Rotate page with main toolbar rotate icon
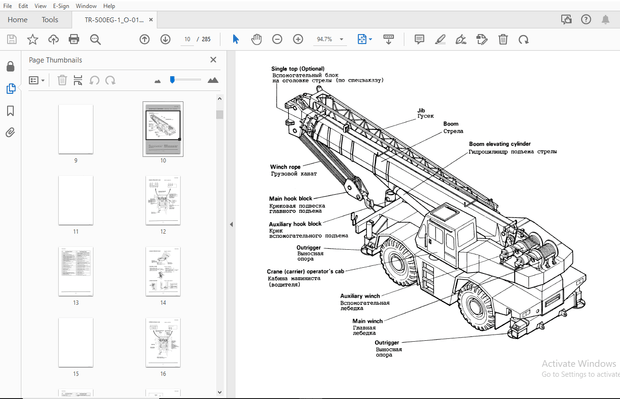Screen dimensions: 620x399 coord(524,39)
